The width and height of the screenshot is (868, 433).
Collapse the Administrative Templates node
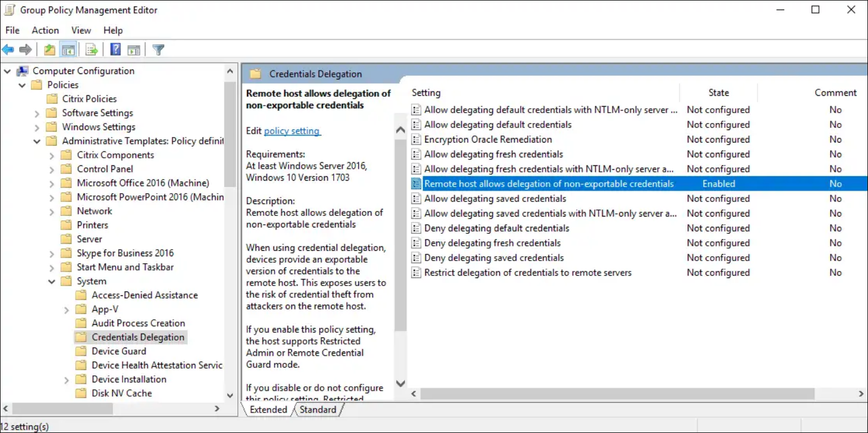37,141
